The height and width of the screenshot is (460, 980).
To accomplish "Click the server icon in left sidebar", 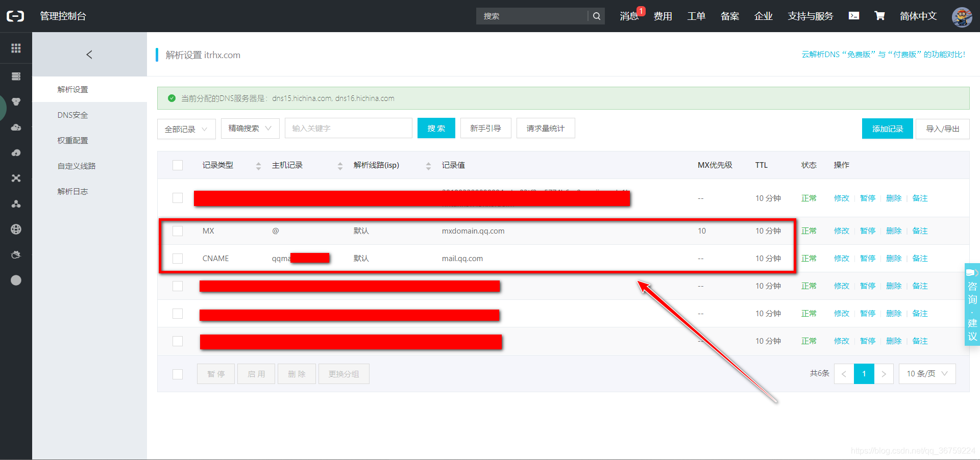I will [16, 75].
